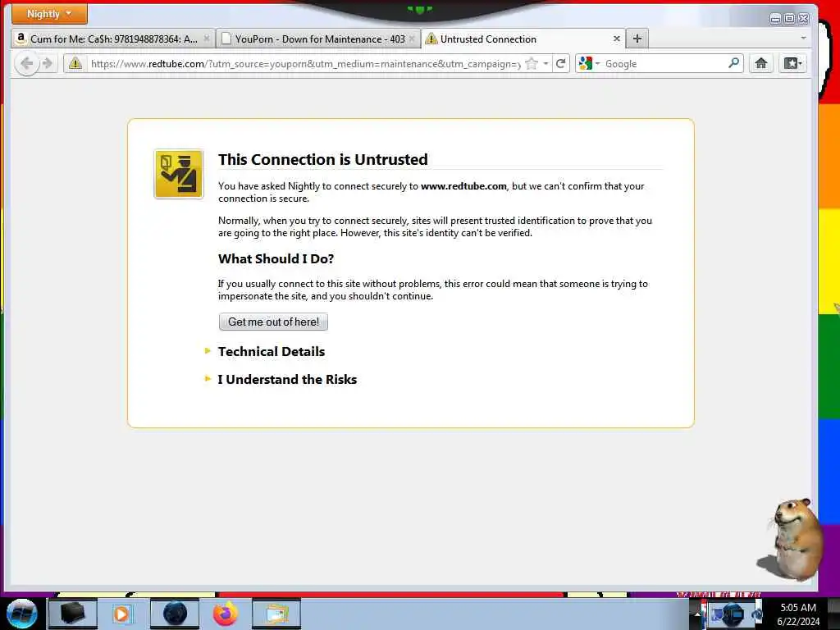840x630 pixels.
Task: Open the search engine selector dropdown
Action: point(589,64)
